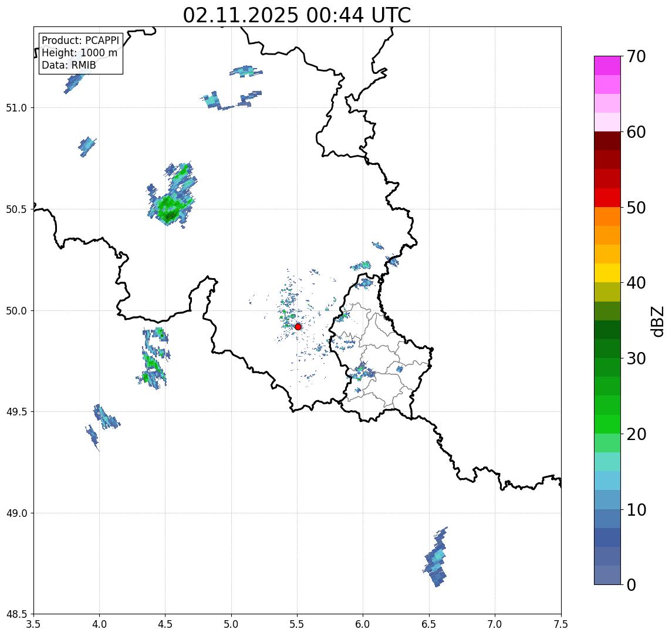This screenshot has width=672, height=636.
Task: Click the longitude axis label 7.5
Action: (561, 624)
